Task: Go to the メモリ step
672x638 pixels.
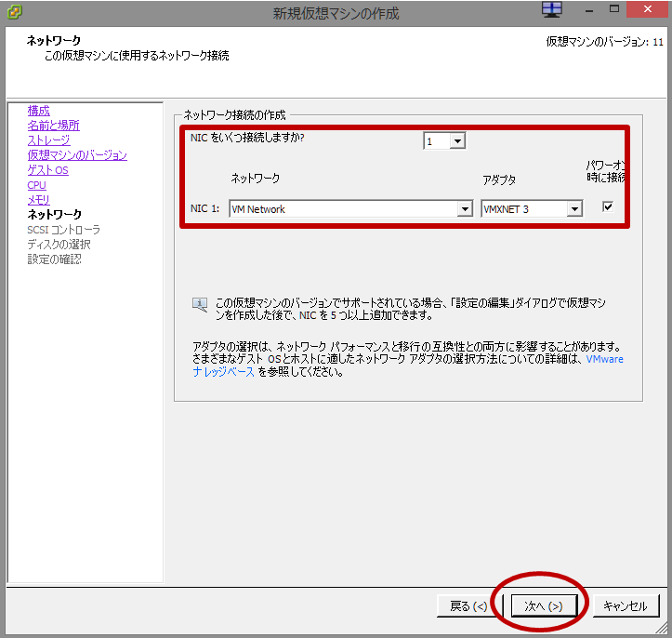Action: [x=38, y=199]
